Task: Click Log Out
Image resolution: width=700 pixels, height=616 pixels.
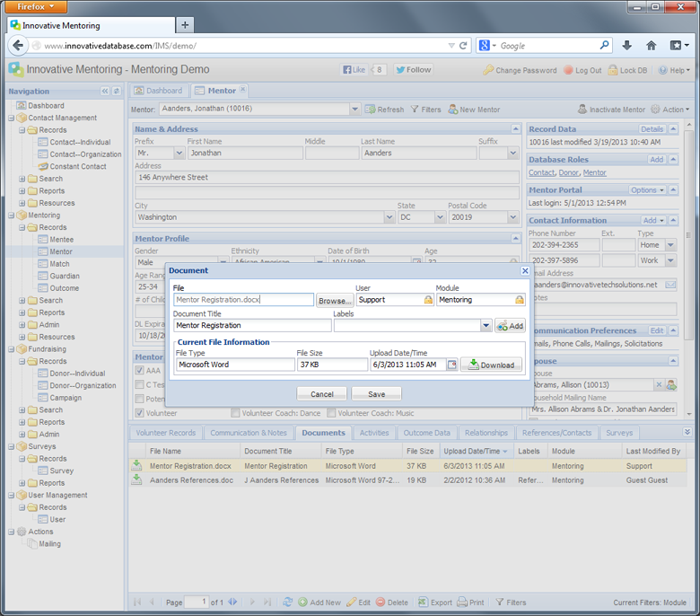Action: point(583,70)
